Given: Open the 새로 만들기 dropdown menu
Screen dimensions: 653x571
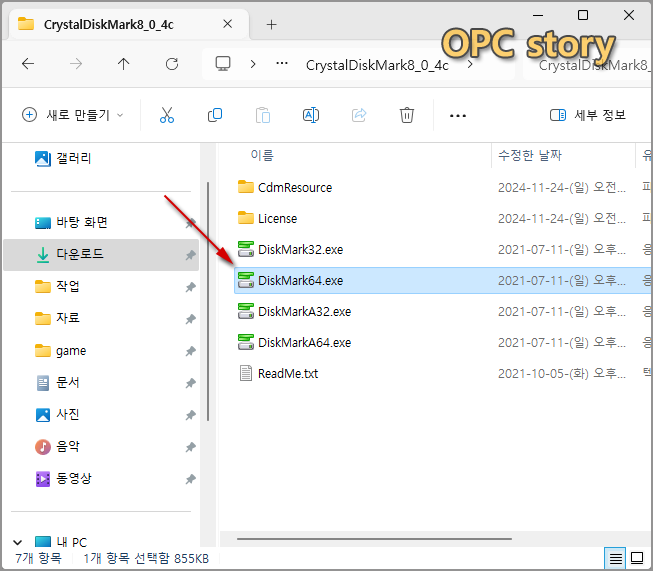Looking at the screenshot, I should 73,115.
